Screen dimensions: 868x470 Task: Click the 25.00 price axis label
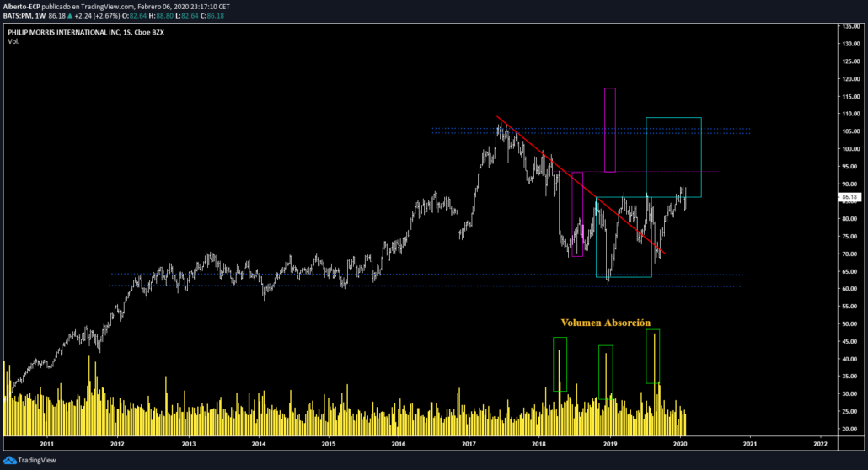pos(851,412)
